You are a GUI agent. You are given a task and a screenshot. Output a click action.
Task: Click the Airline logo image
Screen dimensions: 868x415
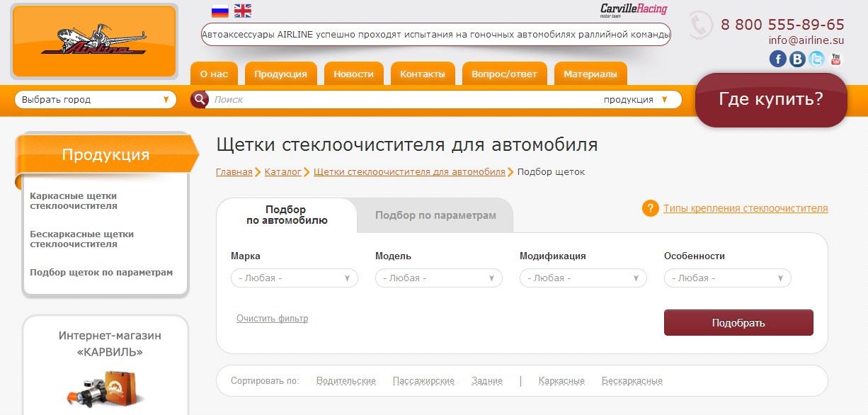(93, 41)
